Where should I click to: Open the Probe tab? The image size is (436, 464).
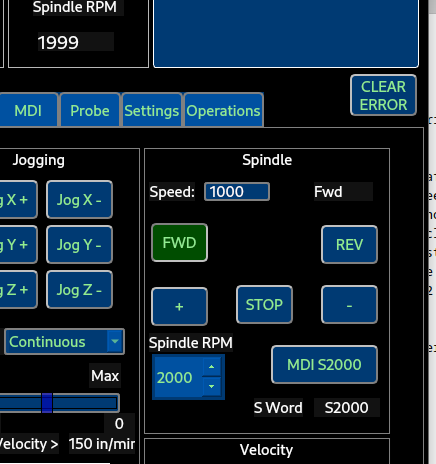[x=90, y=110]
